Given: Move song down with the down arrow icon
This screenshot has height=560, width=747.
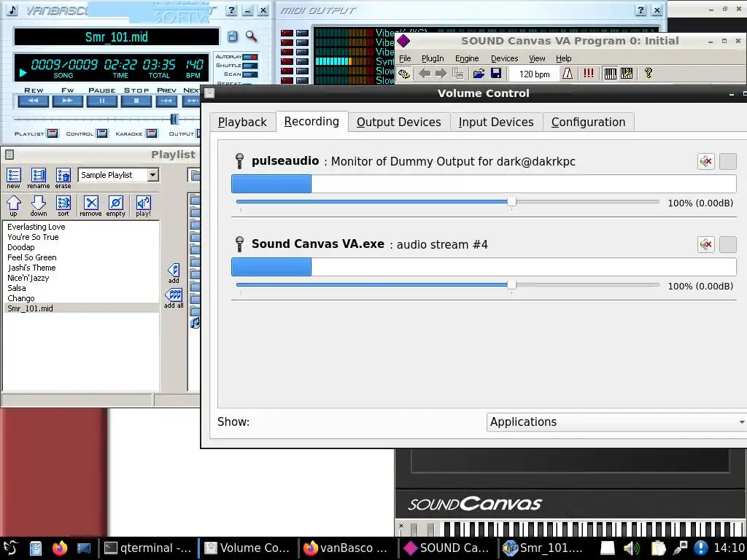Looking at the screenshot, I should coord(38,206).
